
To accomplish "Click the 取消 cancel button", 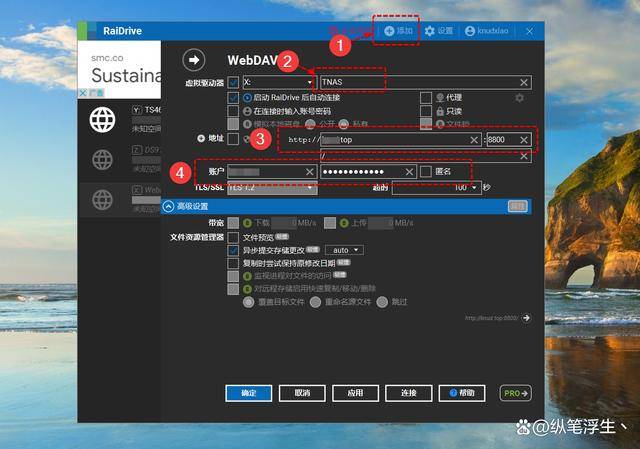I will [302, 393].
